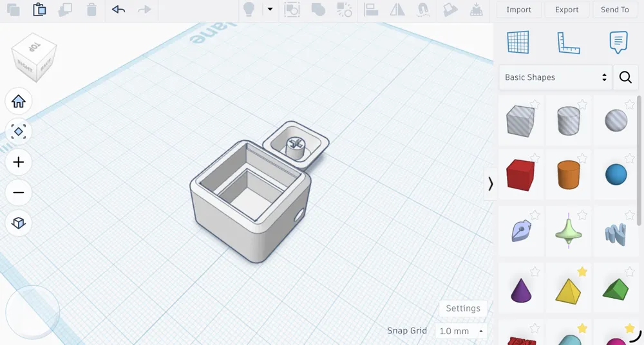Open the Basic Shapes category dropdown

pos(555,77)
